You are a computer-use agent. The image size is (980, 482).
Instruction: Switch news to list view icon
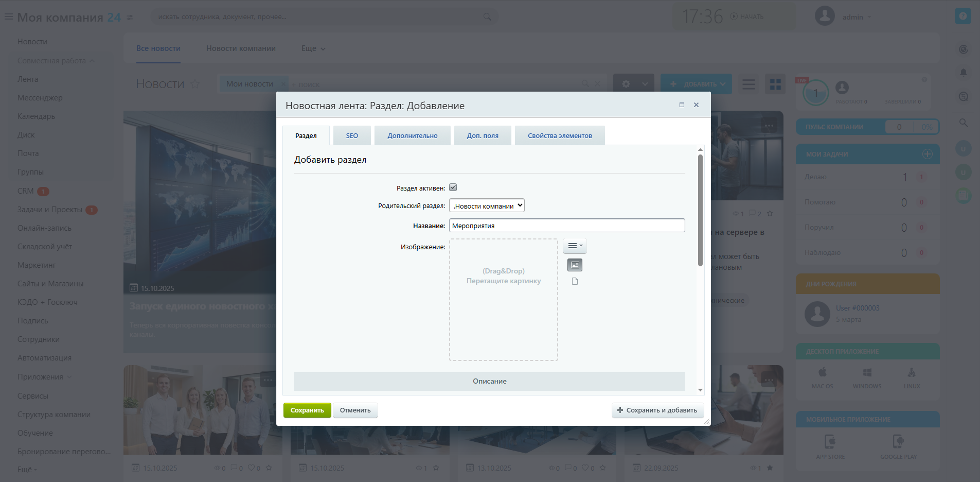pyautogui.click(x=749, y=84)
